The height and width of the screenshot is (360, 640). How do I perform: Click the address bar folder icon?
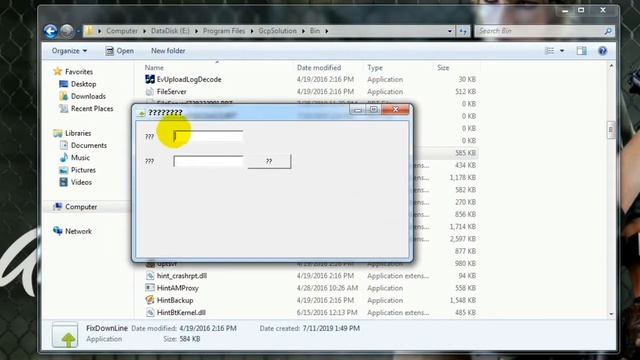click(x=89, y=31)
